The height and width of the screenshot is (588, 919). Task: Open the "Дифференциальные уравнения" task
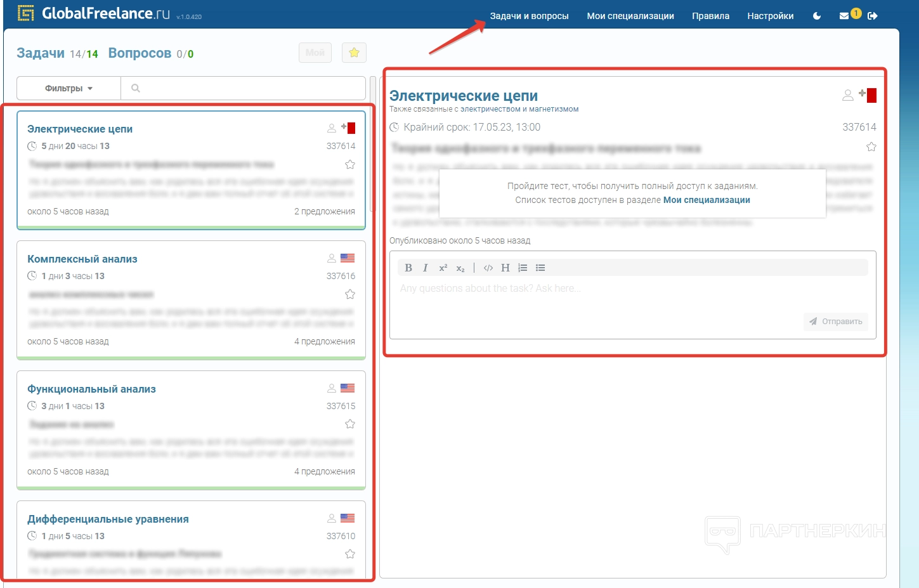pos(108,519)
